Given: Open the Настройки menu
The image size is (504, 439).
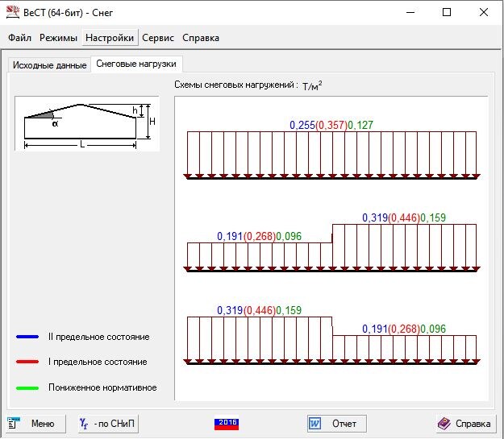Looking at the screenshot, I should (x=110, y=38).
